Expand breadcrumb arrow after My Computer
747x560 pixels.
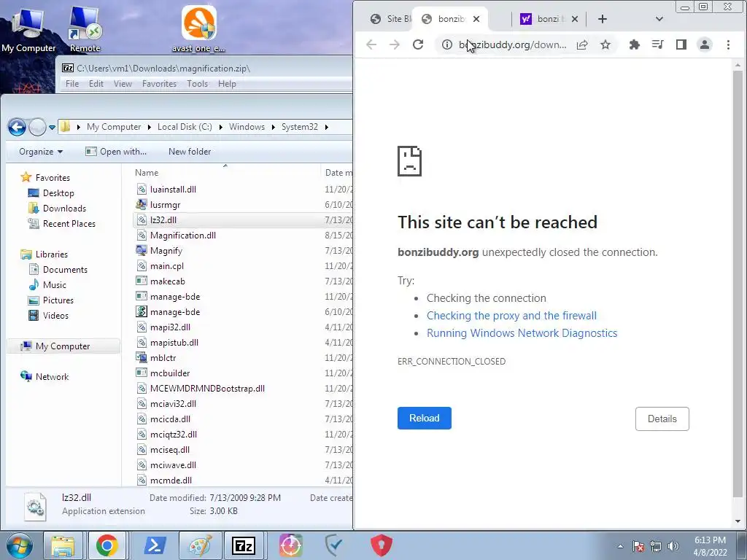[x=149, y=127]
